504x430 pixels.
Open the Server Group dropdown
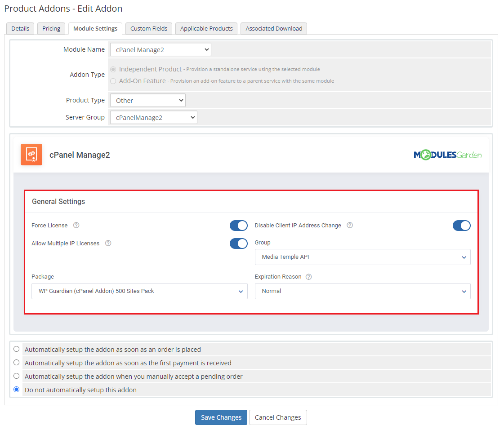tap(154, 117)
